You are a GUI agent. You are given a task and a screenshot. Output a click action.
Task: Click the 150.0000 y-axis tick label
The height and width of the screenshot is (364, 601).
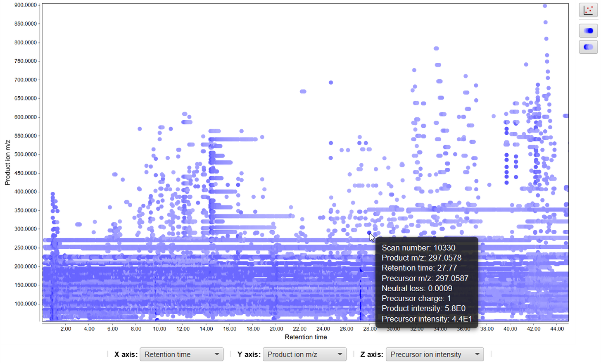[x=26, y=285]
